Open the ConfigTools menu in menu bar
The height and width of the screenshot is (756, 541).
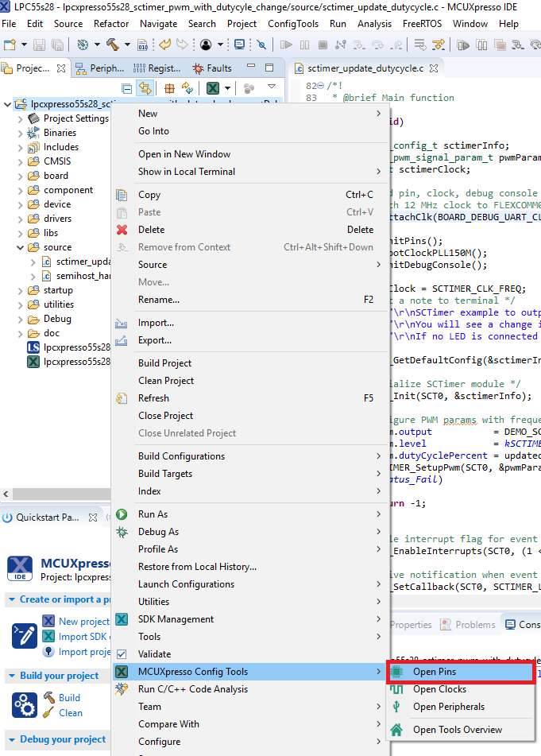[x=293, y=24]
